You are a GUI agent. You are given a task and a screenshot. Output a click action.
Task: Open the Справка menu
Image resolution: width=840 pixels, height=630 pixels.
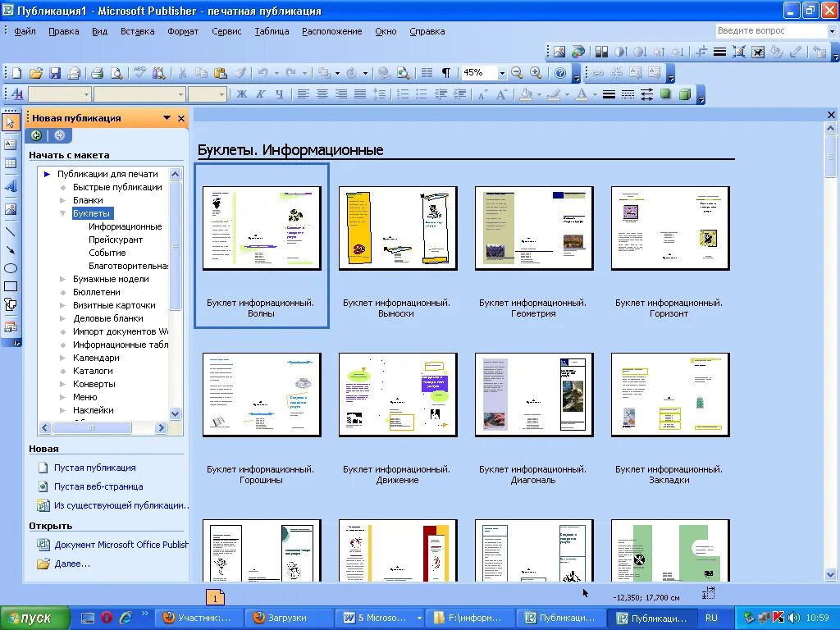coord(427,31)
